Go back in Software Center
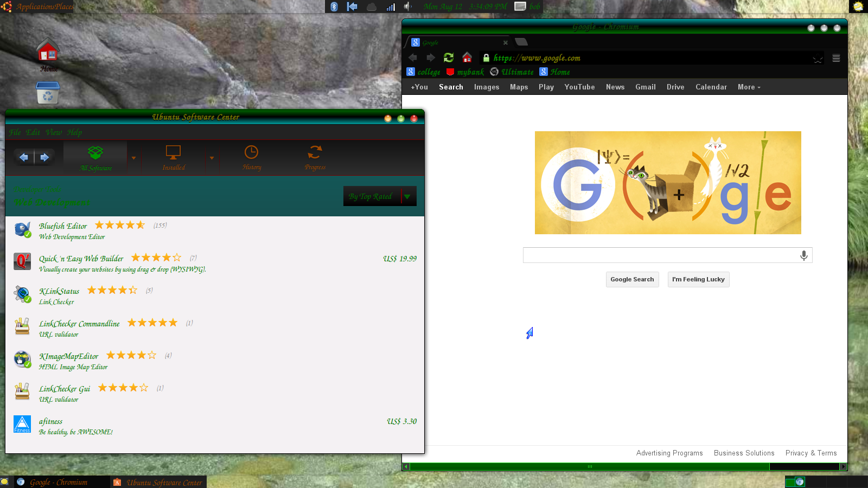The height and width of the screenshot is (488, 868). pos(24,157)
